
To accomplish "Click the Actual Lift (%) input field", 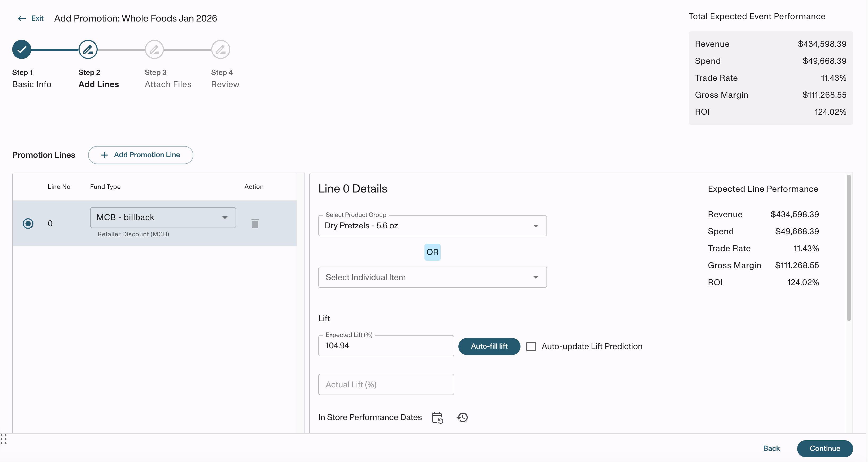I will (x=386, y=384).
